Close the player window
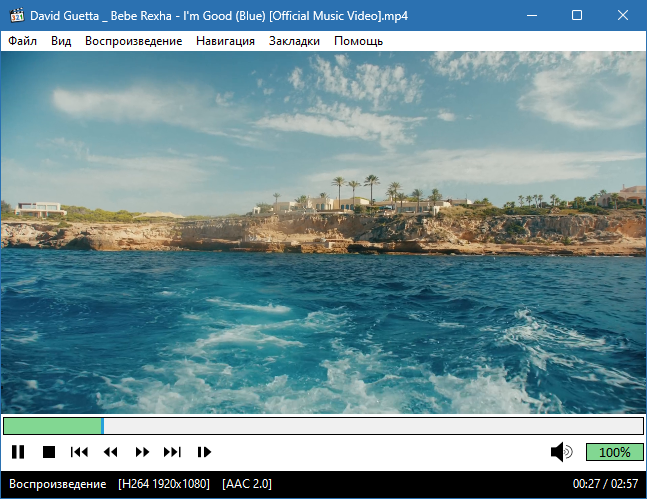This screenshot has width=647, height=499. [623, 16]
